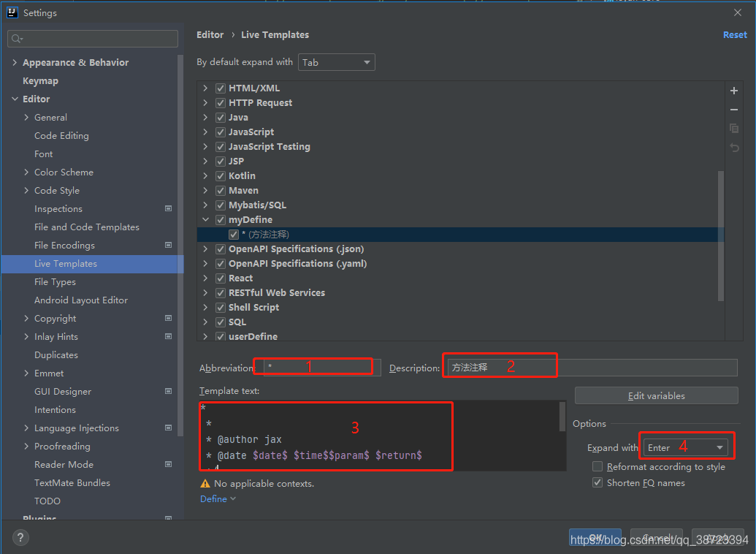Screen dimensions: 756x554
Task: Click the Abbreviation input field
Action: tap(322, 368)
